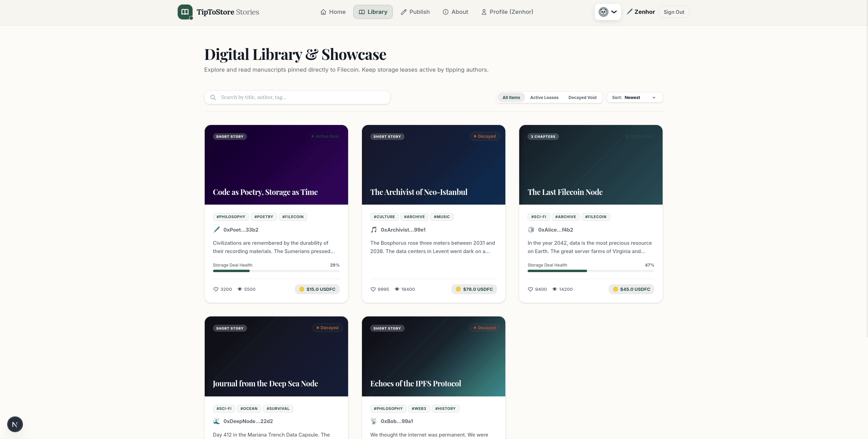868x439 pixels.
Task: Click coin icon in $45.0 USDFC badge
Action: pyautogui.click(x=615, y=289)
